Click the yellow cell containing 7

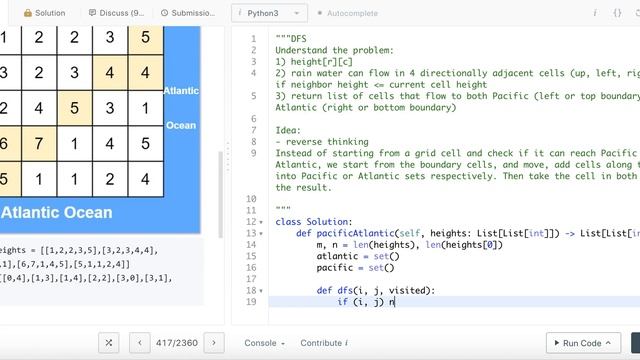[x=39, y=143]
